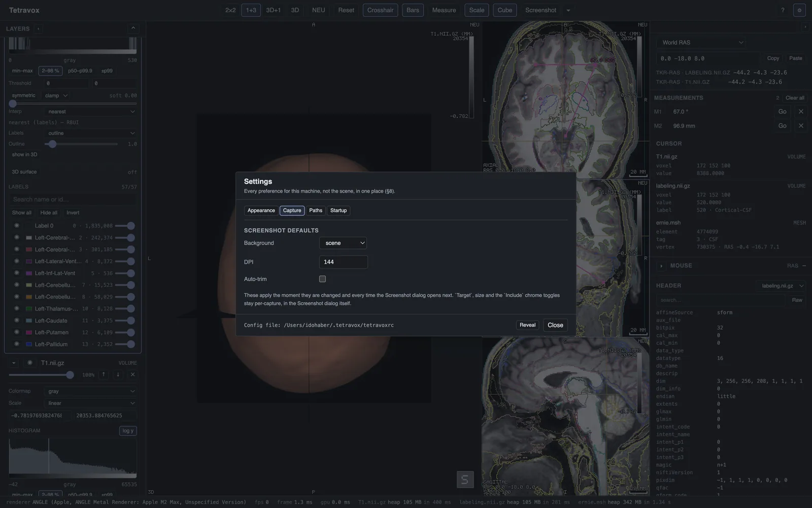Select the 2x2 layout
Screen dimensions: 812x508
[230, 10]
